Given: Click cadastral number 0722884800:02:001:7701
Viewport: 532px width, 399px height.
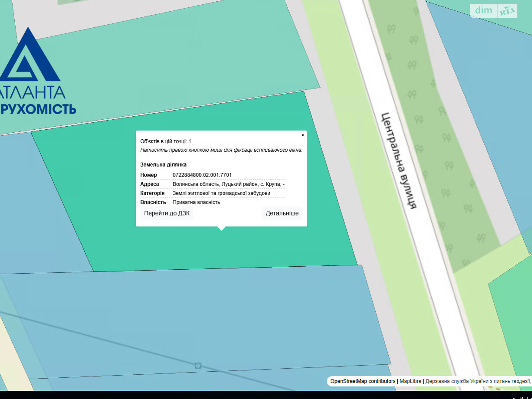Looking at the screenshot, I should tap(202, 175).
